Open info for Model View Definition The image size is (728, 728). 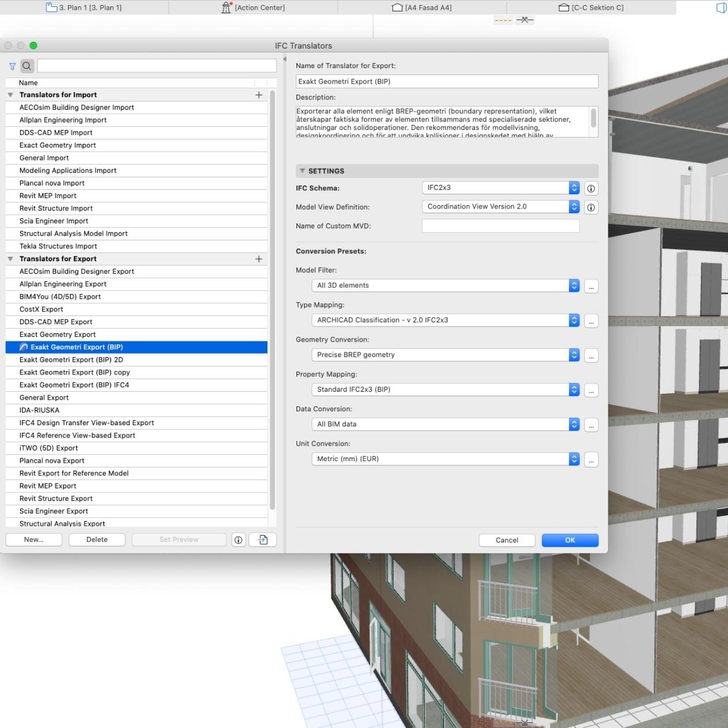point(591,207)
